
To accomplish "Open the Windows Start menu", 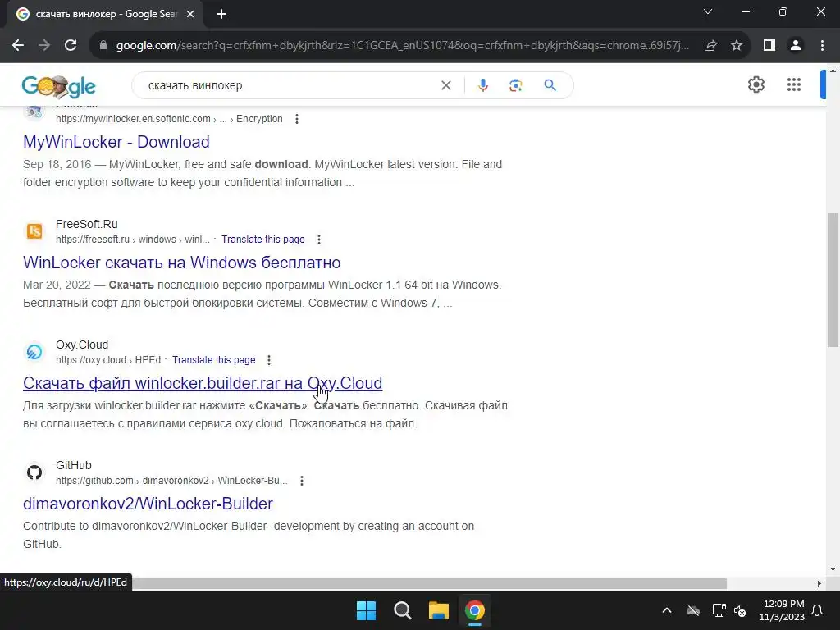I will 367,610.
